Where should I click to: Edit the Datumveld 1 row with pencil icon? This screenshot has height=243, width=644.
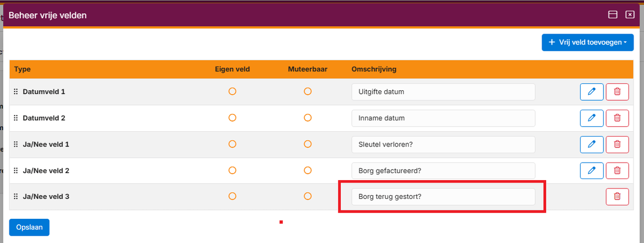592,91
